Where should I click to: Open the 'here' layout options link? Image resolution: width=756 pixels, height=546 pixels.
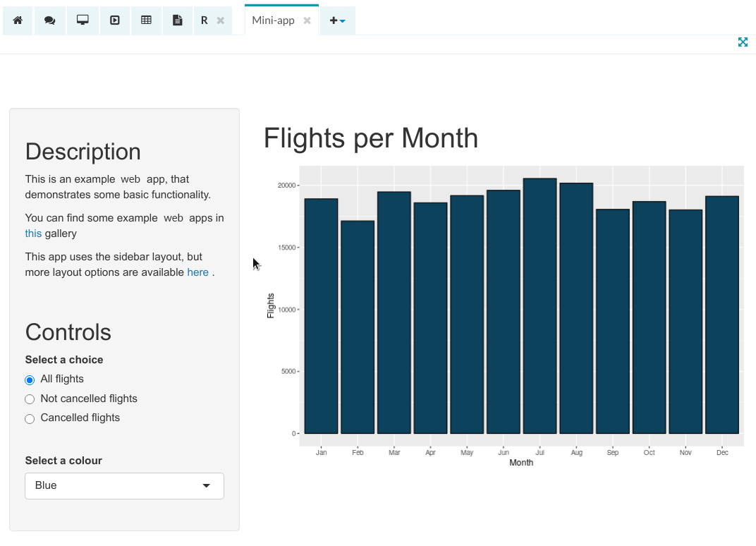pos(197,272)
